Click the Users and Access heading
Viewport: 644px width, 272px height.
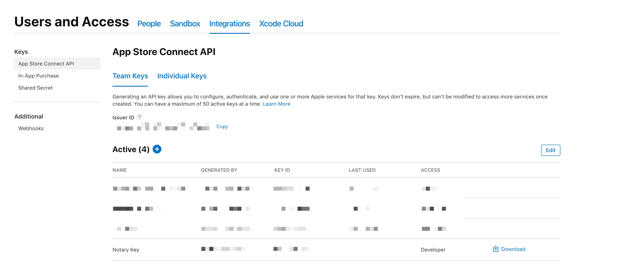click(x=72, y=22)
